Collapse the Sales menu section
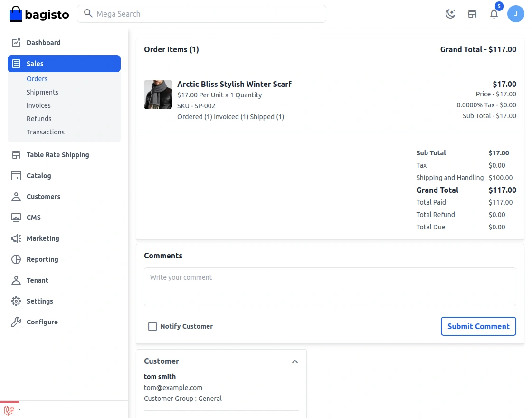Viewport: 532px width, 418px height. point(64,64)
